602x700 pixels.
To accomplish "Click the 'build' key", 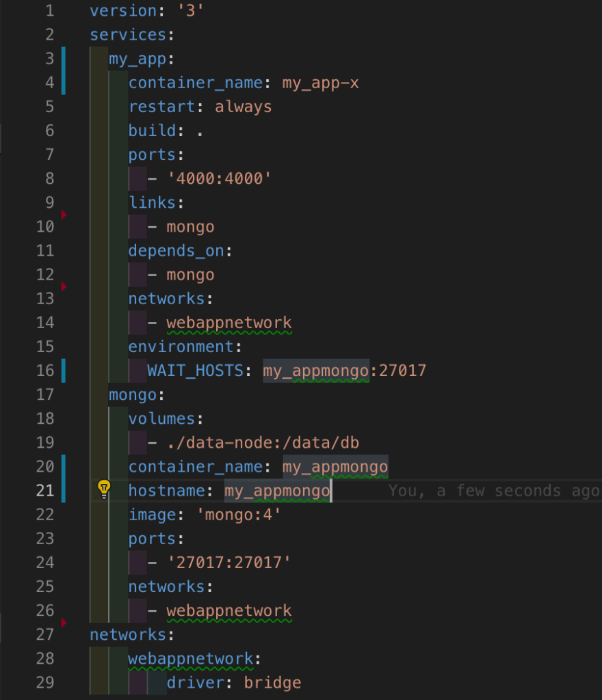I will (153, 131).
